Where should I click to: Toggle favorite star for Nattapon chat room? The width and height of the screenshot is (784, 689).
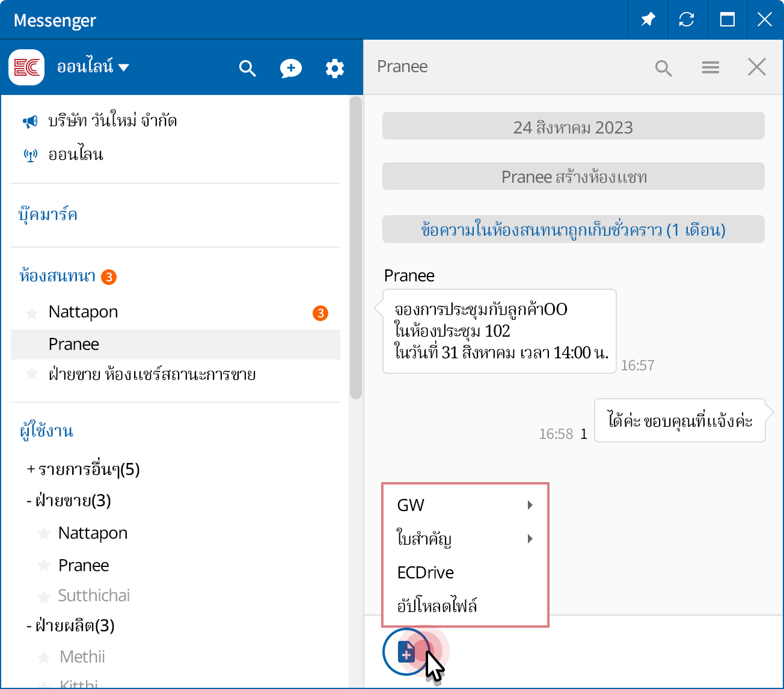coord(32,313)
